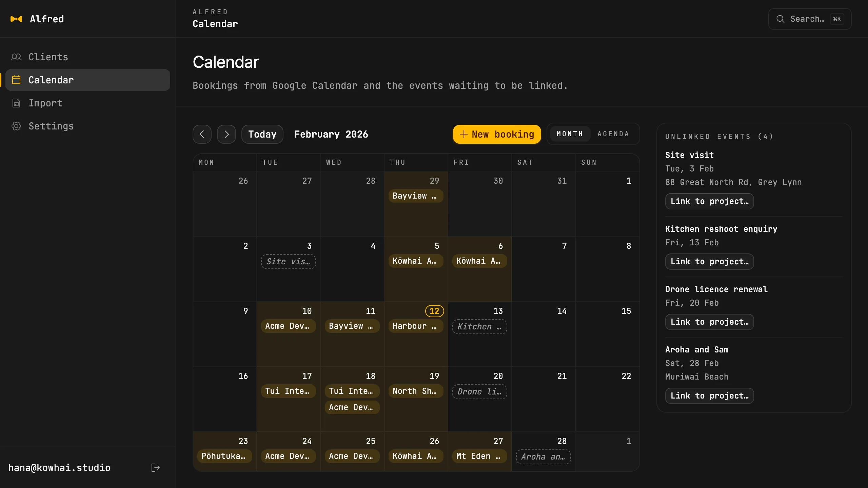Open Tui Inte booking on February 18
This screenshot has width=868, height=488.
tap(352, 391)
